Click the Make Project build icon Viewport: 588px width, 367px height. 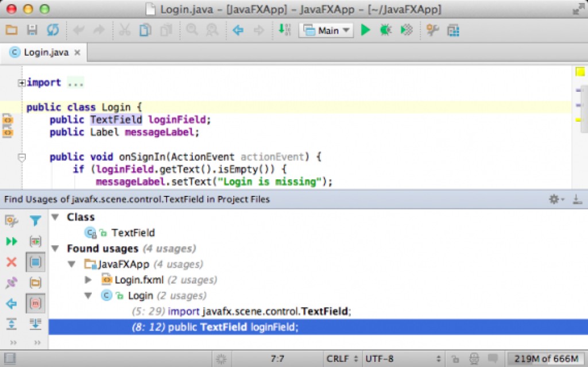284,30
